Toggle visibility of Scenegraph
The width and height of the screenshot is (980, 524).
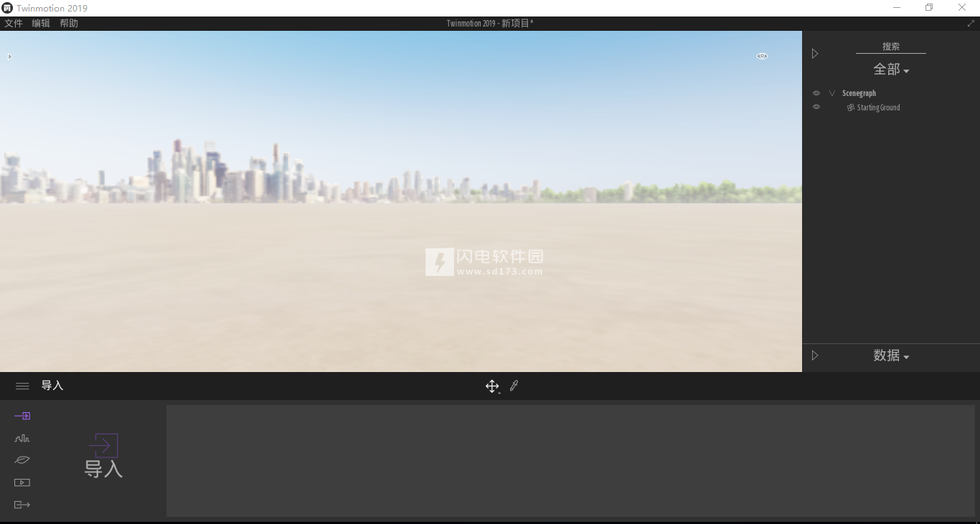tap(816, 93)
